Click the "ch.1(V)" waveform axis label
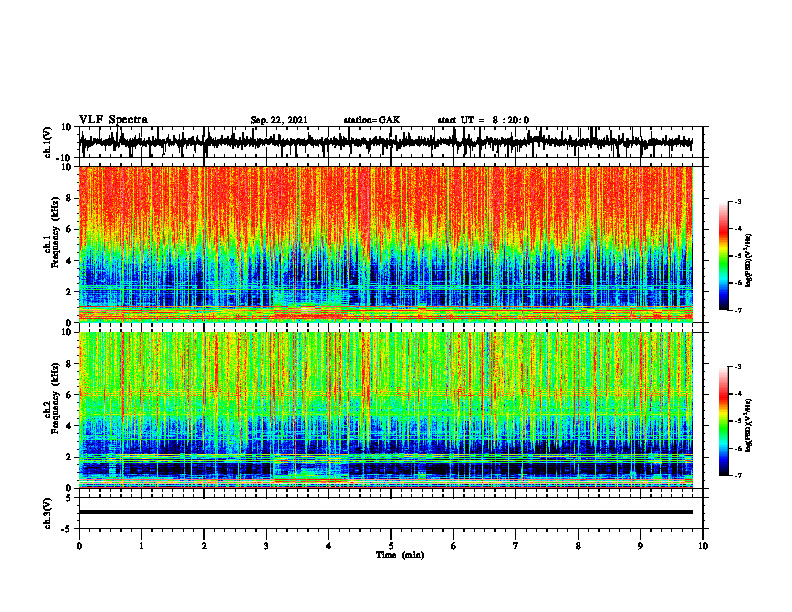Image resolution: width=792 pixels, height=612 pixels. tap(48, 142)
